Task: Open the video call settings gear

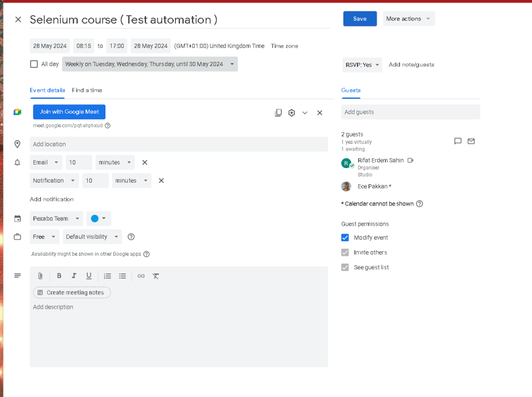Action: click(x=291, y=113)
